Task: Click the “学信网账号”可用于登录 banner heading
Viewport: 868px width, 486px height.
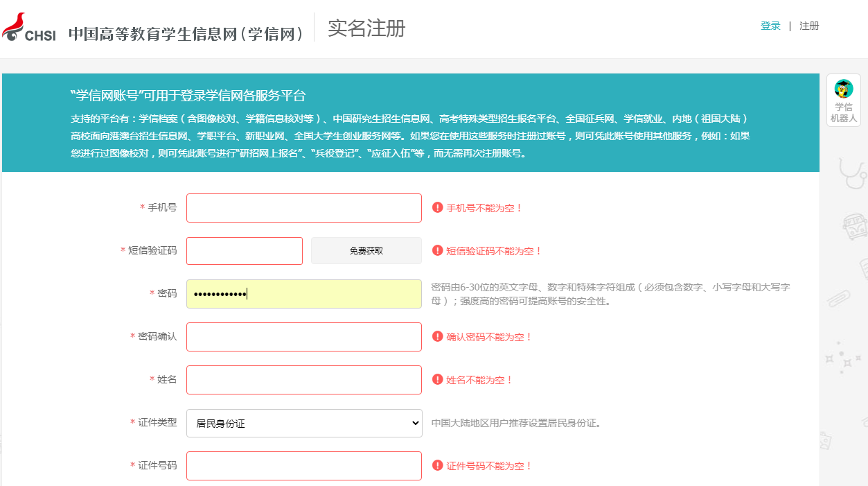Action: pyautogui.click(x=188, y=96)
